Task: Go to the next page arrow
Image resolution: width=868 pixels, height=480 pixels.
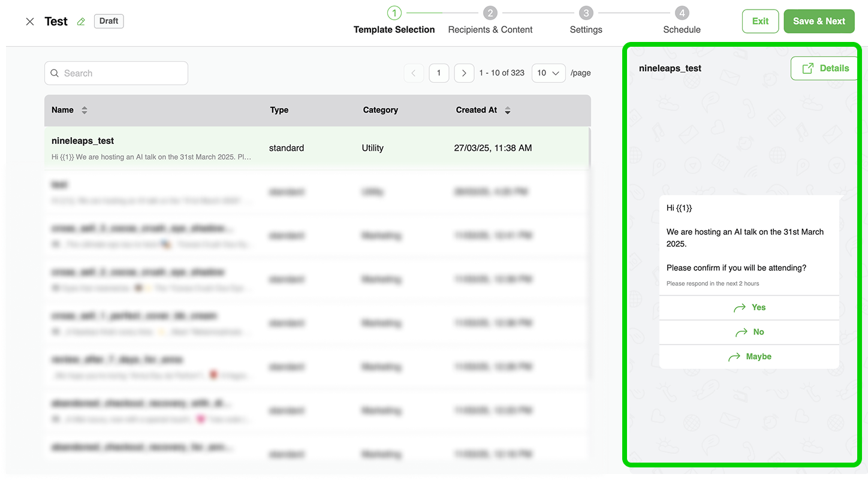Action: [x=464, y=73]
